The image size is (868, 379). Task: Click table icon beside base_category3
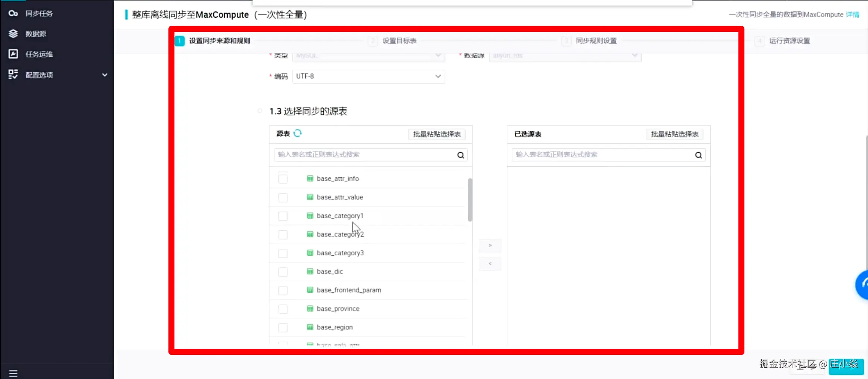(x=310, y=253)
